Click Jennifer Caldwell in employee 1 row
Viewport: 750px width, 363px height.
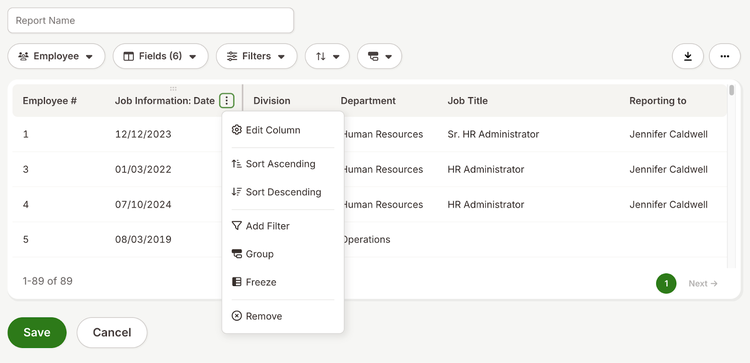(669, 134)
